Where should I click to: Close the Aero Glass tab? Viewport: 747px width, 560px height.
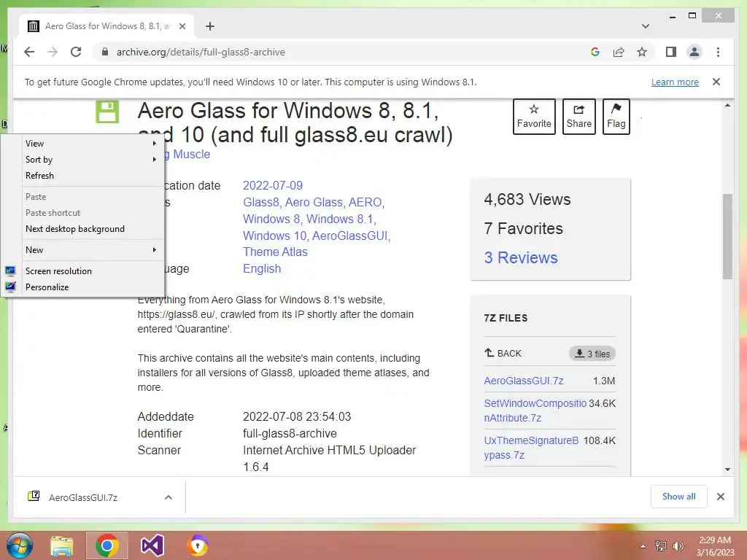pos(182,26)
